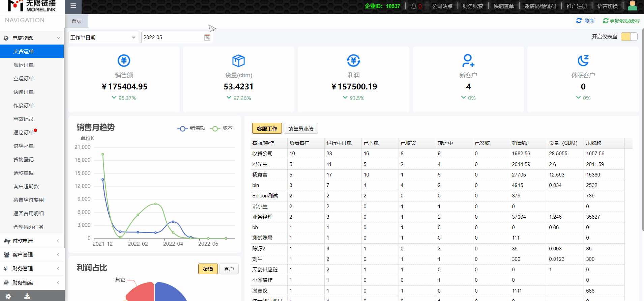The image size is (644, 301).
Task: Open the notification bell icon
Action: (414, 6)
